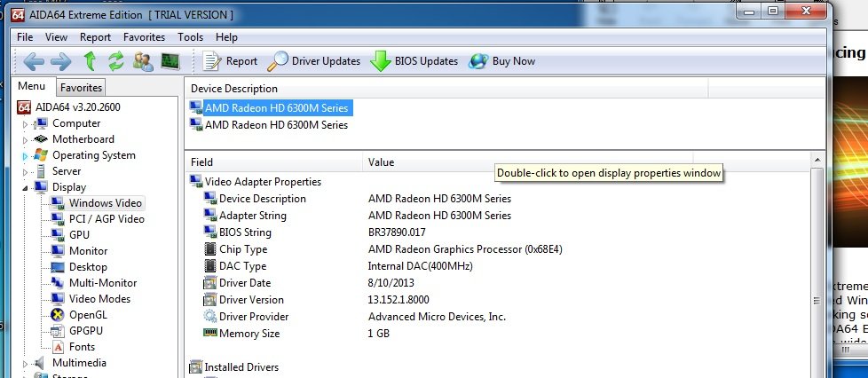This screenshot has width=868, height=378.
Task: Select the second AMD Radeon HD 6300M device
Action: point(275,125)
